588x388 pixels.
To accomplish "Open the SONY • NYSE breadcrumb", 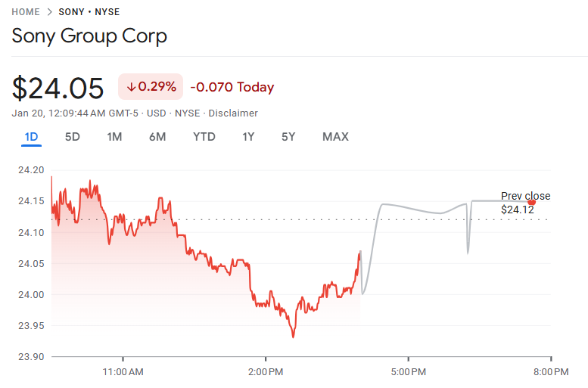I will click(x=89, y=12).
